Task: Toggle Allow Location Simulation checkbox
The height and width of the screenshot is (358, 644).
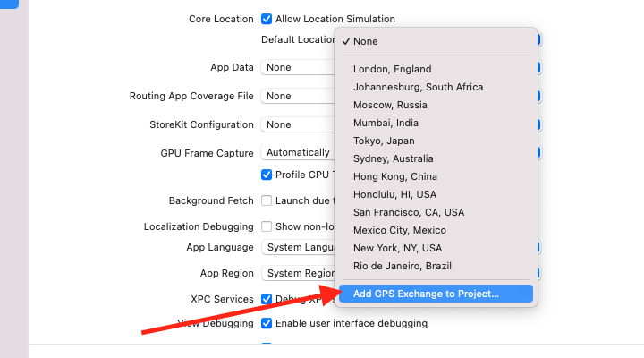Action: click(267, 19)
